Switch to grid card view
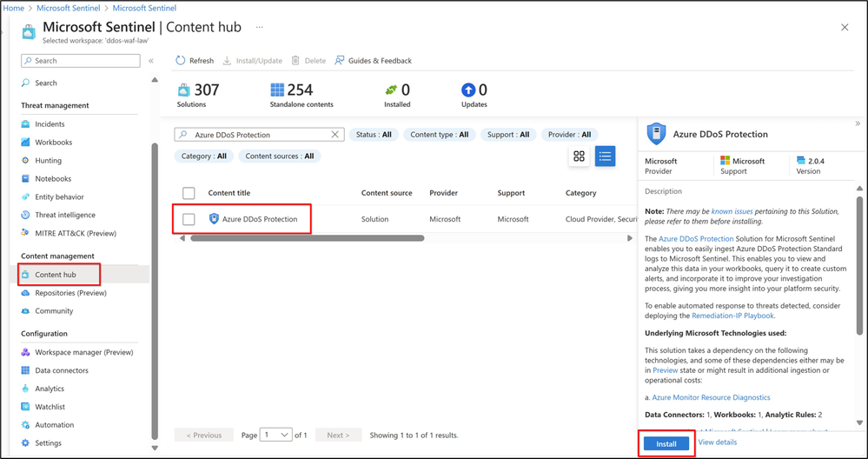868x459 pixels. tap(579, 156)
